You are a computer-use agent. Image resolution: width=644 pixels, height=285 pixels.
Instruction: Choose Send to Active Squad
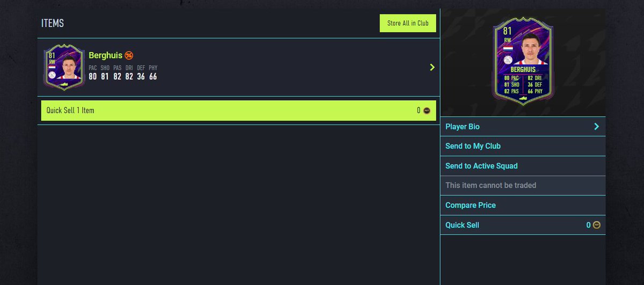click(523, 166)
